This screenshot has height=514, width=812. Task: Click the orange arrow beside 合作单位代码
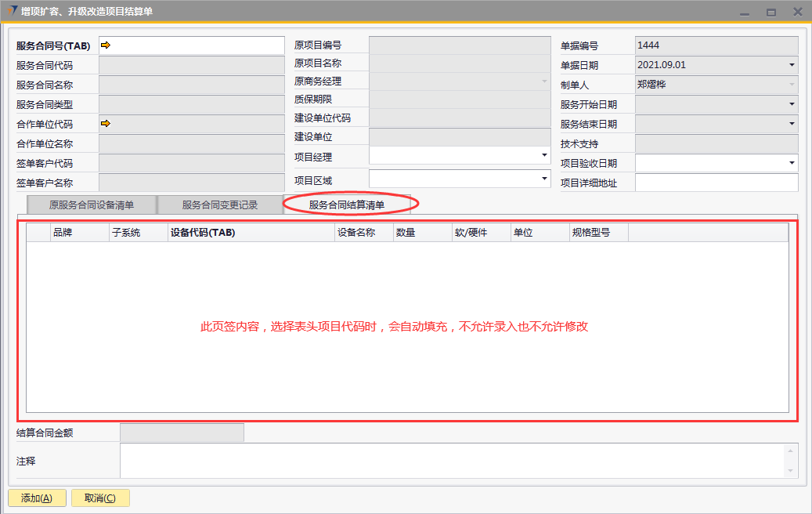click(x=106, y=123)
